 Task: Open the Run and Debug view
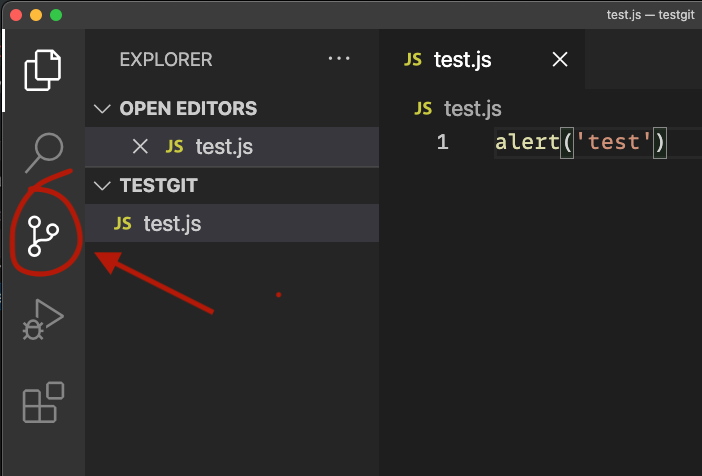click(43, 320)
